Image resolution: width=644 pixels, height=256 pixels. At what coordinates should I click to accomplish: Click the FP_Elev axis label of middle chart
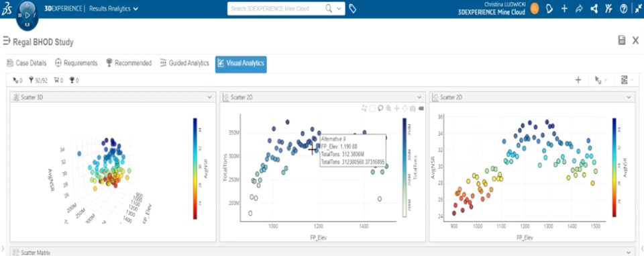click(318, 237)
